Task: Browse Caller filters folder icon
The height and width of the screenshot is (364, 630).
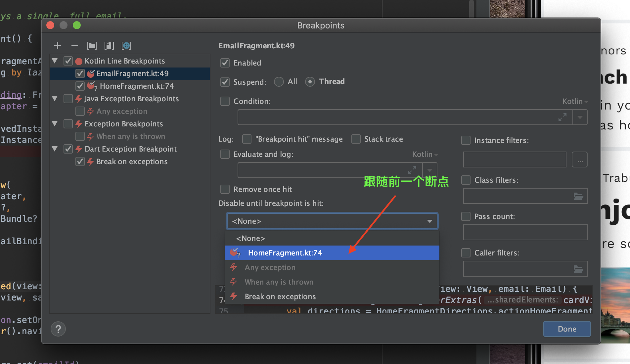Action: pyautogui.click(x=578, y=269)
